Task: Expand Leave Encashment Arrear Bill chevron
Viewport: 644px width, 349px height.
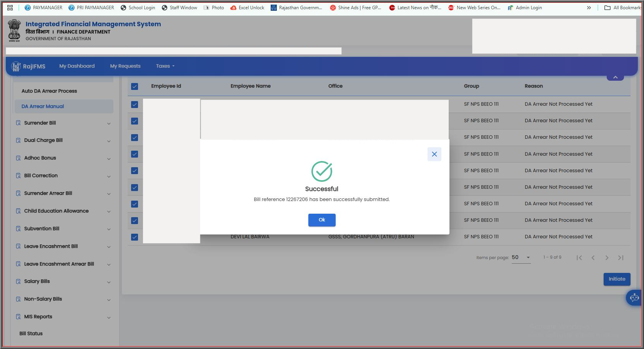Action: (x=109, y=264)
